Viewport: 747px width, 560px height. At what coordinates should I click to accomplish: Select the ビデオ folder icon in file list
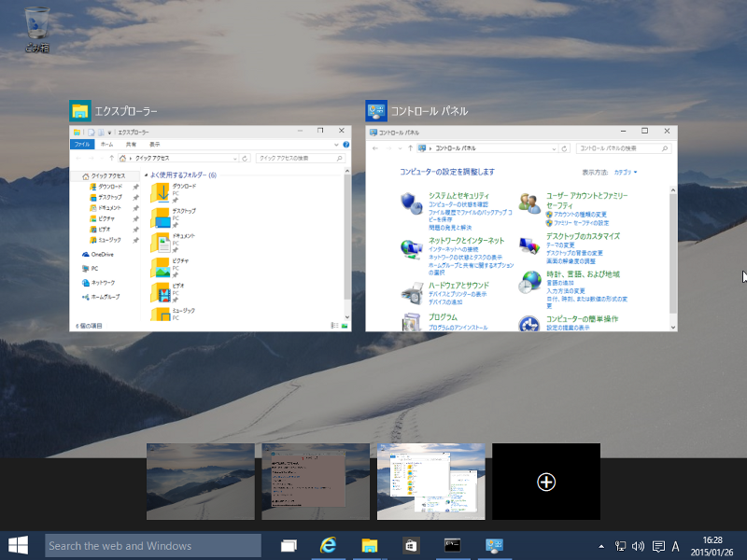tap(160, 293)
